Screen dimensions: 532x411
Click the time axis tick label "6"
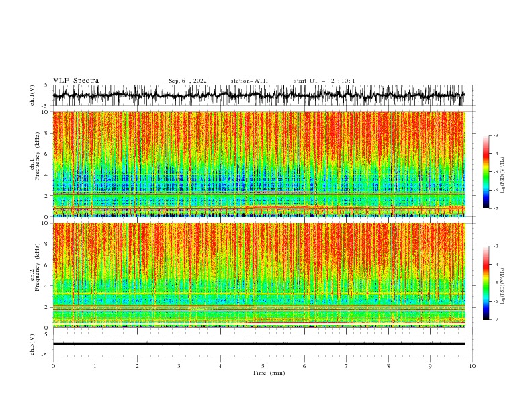tap(304, 366)
